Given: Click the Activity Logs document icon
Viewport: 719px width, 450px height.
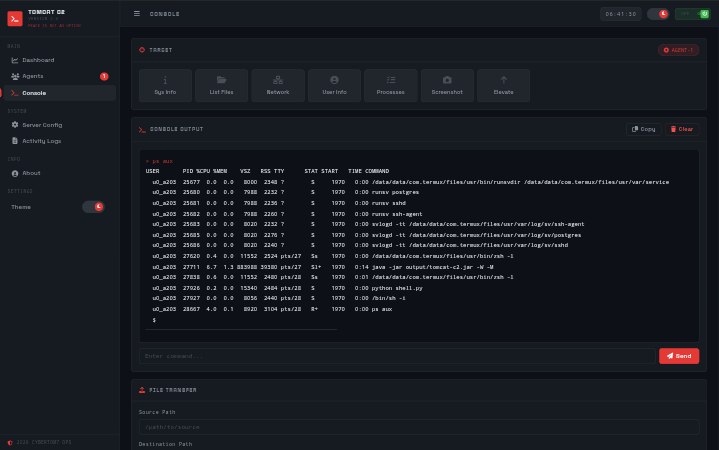Looking at the screenshot, I should [15, 141].
